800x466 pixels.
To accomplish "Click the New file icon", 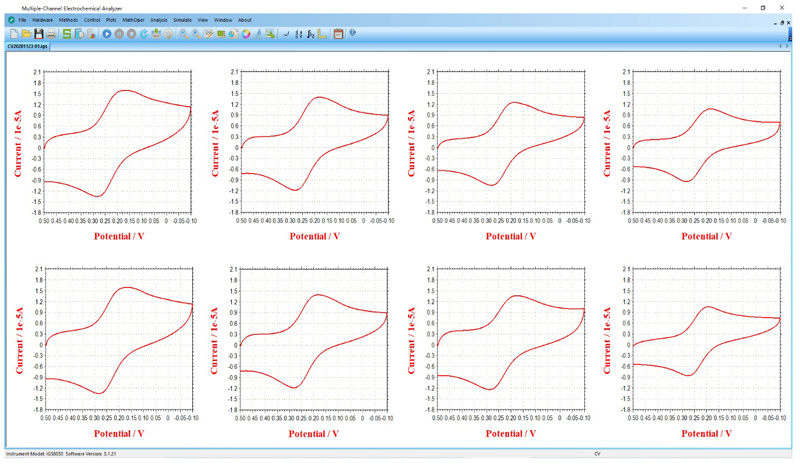I will point(14,34).
